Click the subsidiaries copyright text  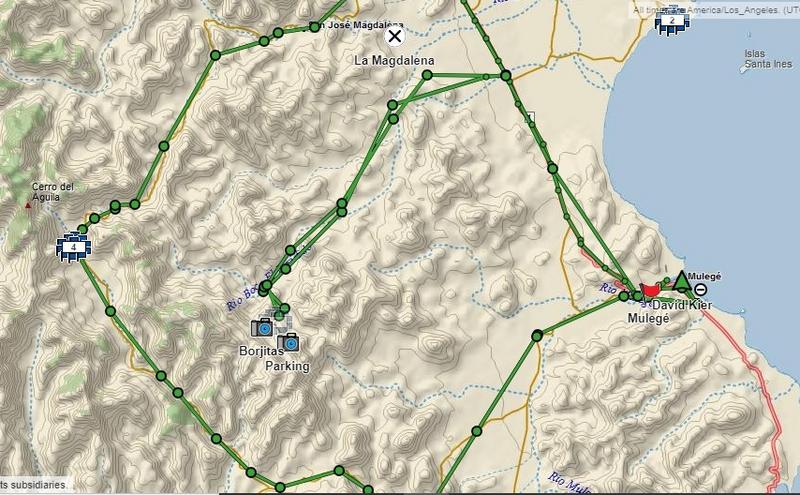33,484
